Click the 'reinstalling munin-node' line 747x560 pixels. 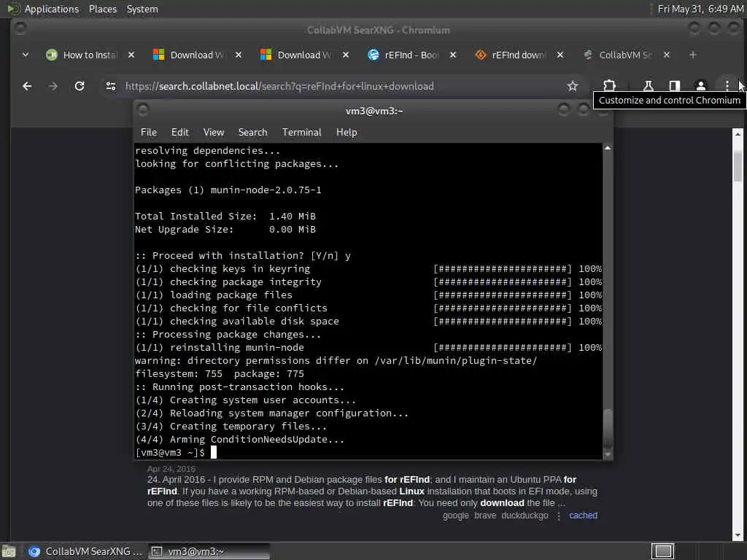[x=368, y=348]
